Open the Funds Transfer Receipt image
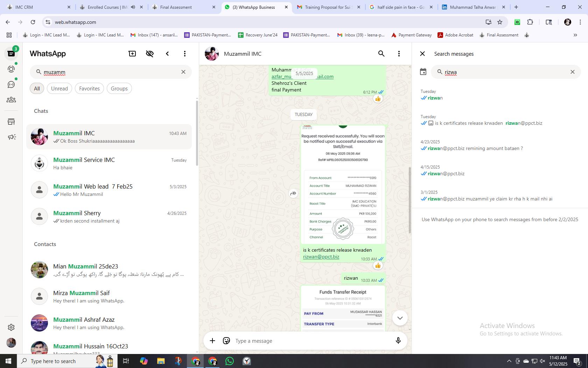This screenshot has width=588, height=368. [x=343, y=308]
